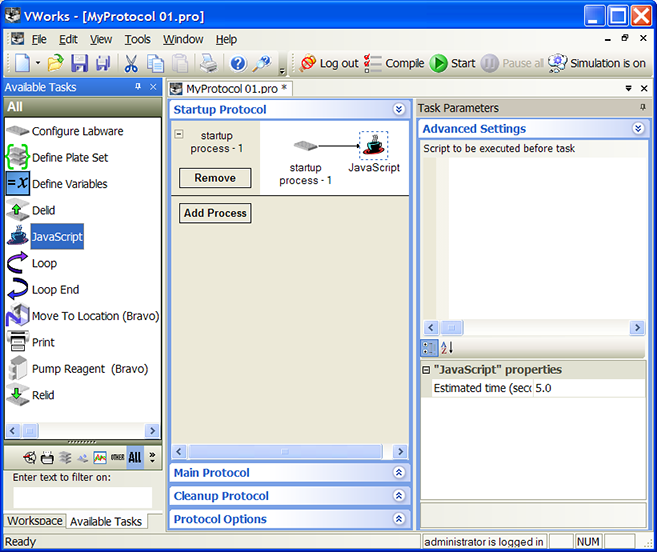
Task: Open the Tools menu
Action: click(138, 39)
